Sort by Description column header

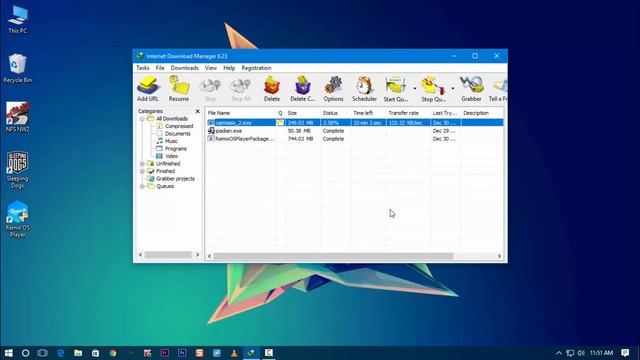tap(482, 113)
